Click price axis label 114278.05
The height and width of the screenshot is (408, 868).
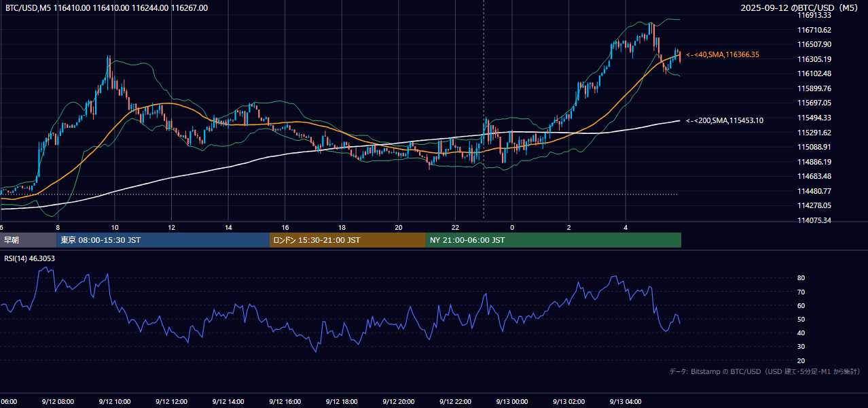(815, 205)
